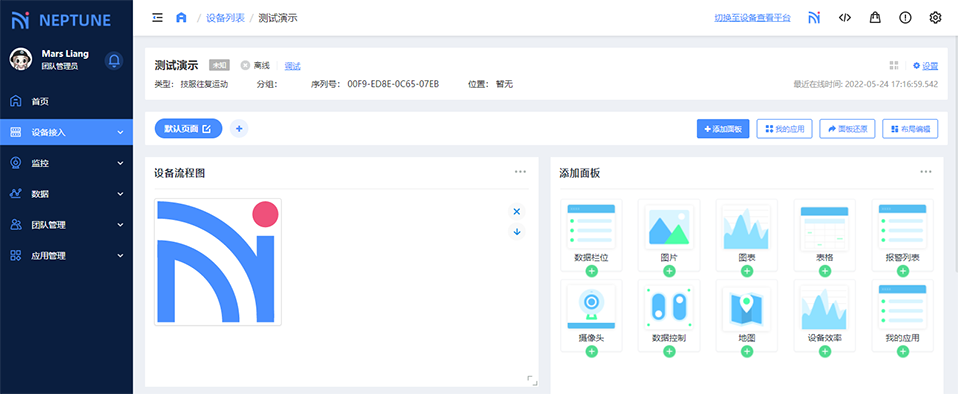Image resolution: width=958 pixels, height=394 pixels.
Task: Add the 表格 panel plus
Action: click(x=825, y=271)
